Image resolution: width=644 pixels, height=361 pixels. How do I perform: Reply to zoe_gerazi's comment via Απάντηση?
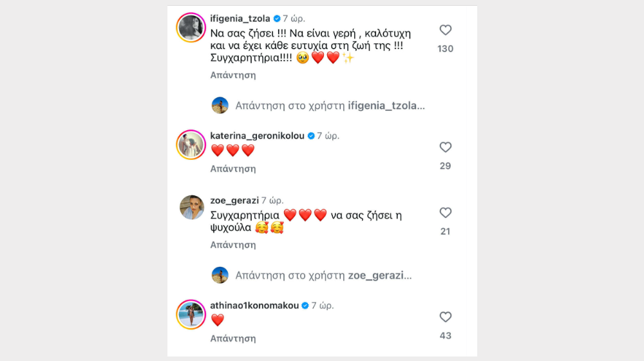(x=233, y=245)
